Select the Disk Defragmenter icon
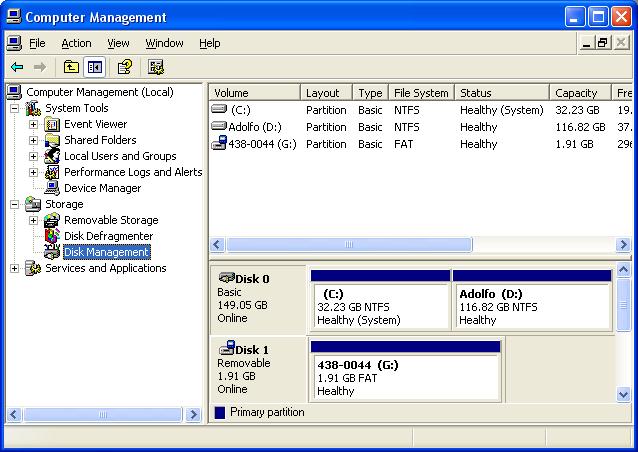 [x=52, y=236]
